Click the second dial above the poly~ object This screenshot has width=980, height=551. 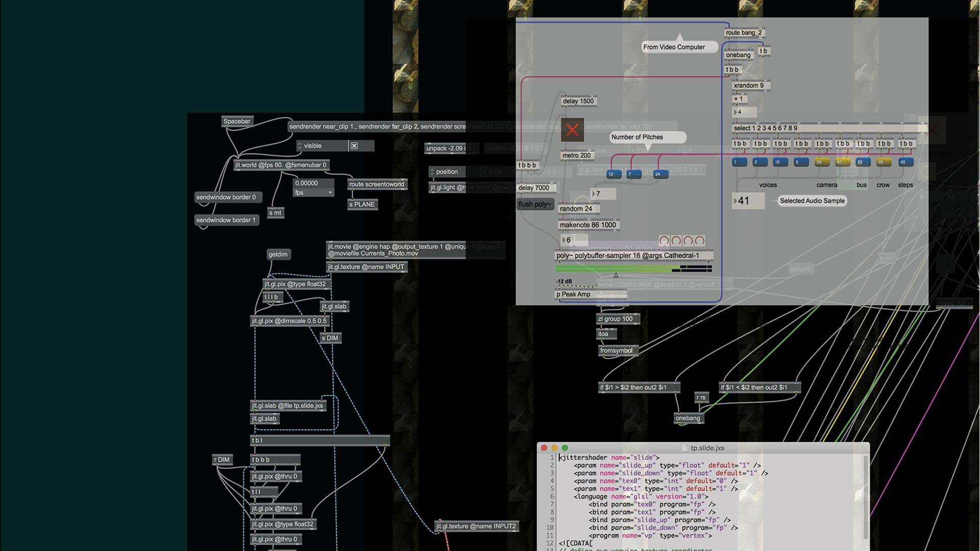tap(676, 240)
